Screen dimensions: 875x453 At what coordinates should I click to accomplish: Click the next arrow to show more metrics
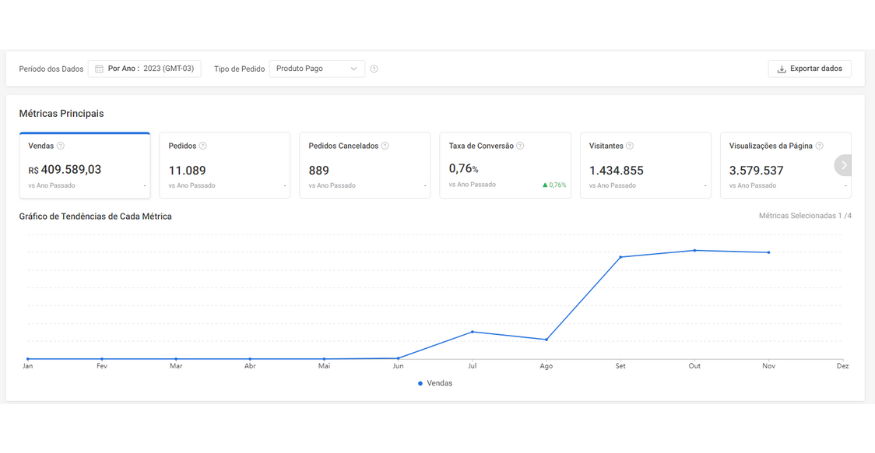click(844, 165)
